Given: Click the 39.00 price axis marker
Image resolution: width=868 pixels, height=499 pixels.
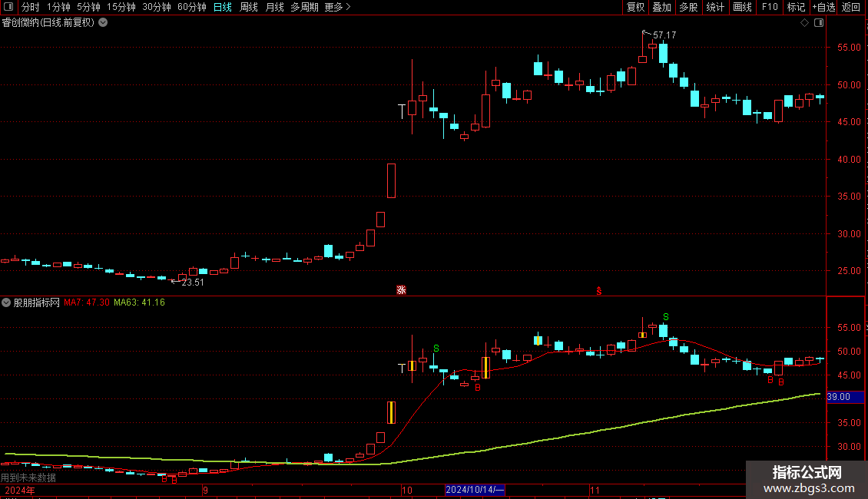Looking at the screenshot, I should [x=845, y=397].
